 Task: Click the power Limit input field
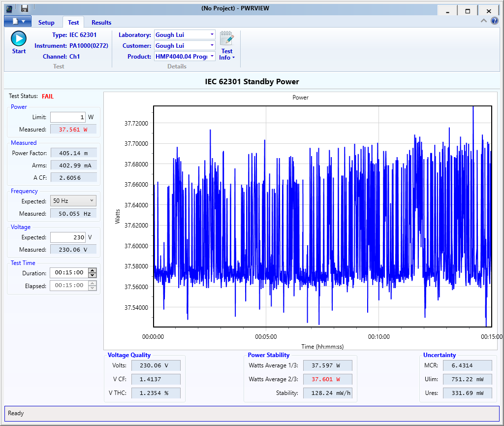point(67,117)
